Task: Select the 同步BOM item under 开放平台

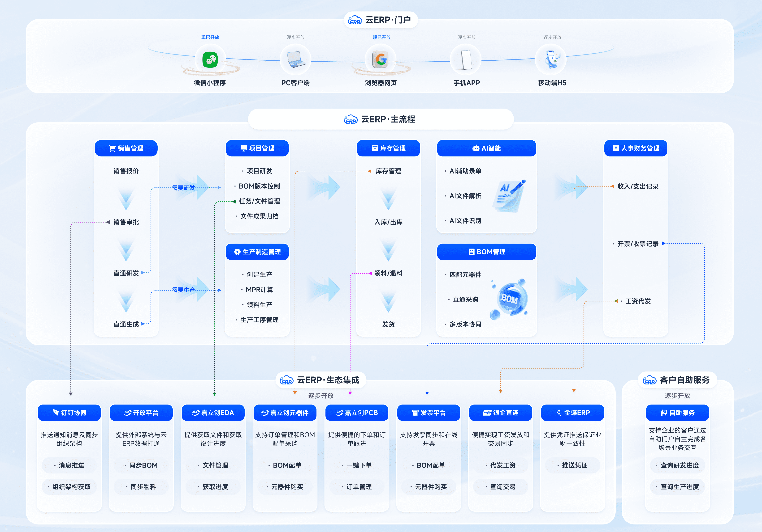Action: pos(141,465)
